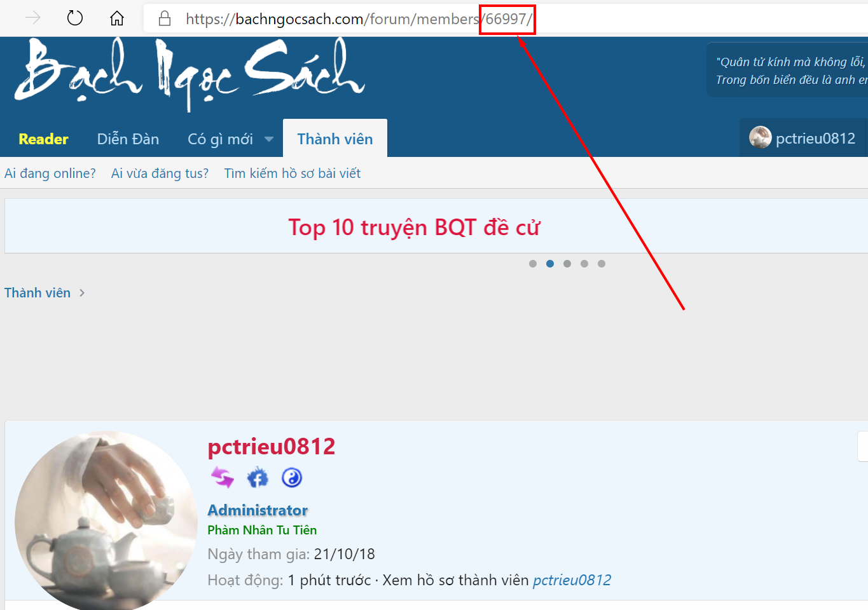The width and height of the screenshot is (868, 610).
Task: Click the browser home icon
Action: pyautogui.click(x=117, y=18)
